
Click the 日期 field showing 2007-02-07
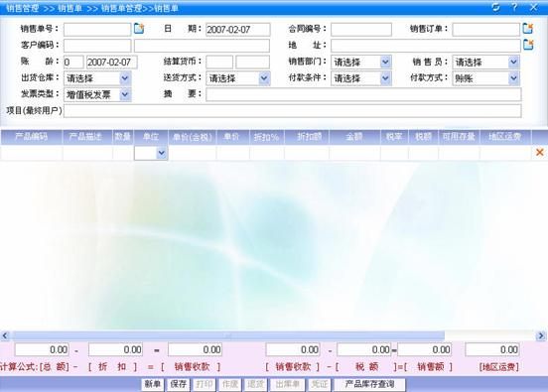[238, 30]
